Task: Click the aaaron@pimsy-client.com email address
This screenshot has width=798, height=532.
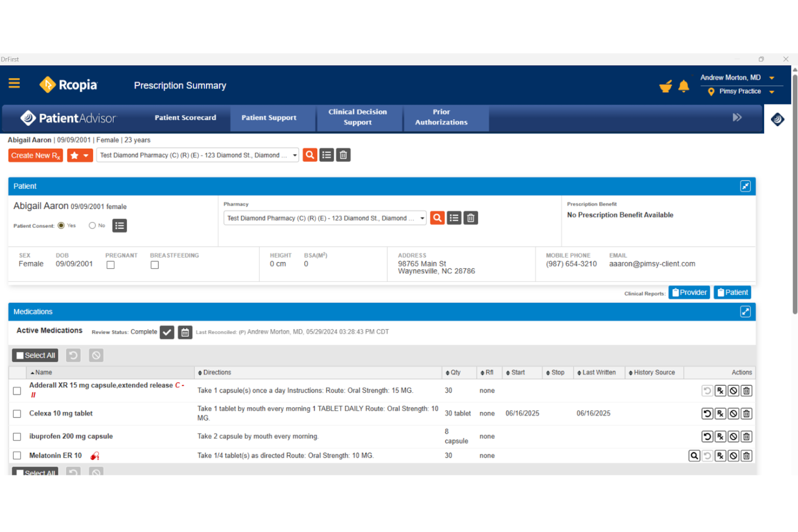Action: [x=652, y=264]
